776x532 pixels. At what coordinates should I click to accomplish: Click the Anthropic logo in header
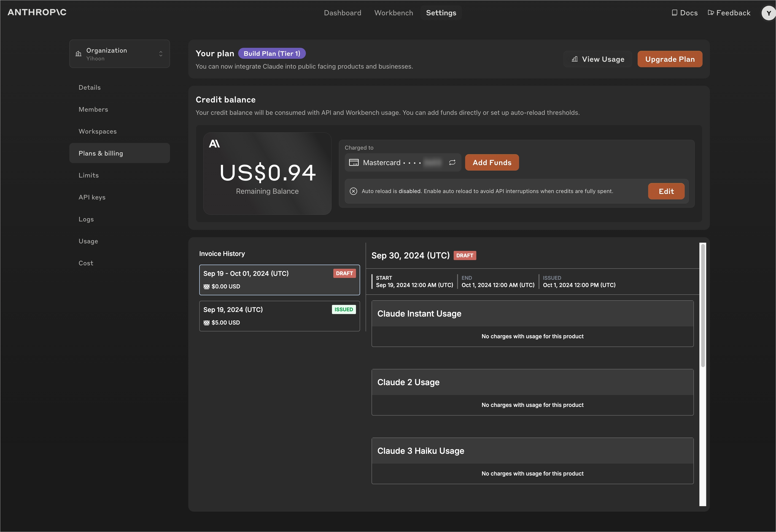37,12
